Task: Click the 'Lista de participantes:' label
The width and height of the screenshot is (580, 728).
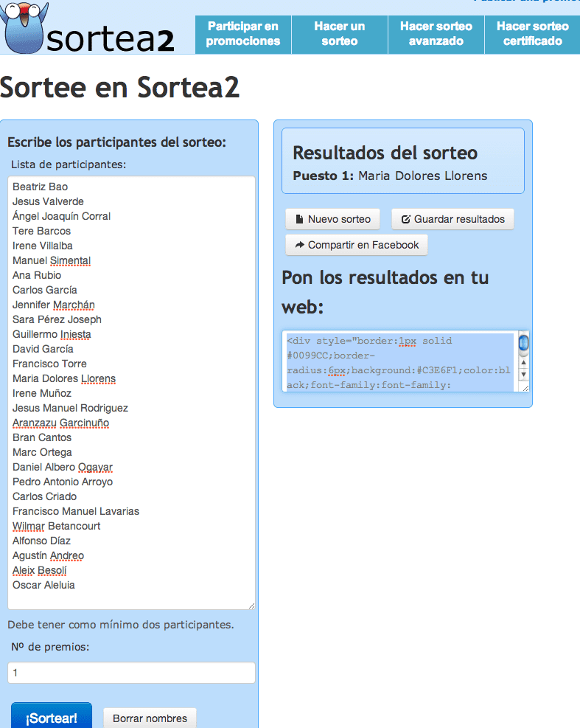Action: 69,164
